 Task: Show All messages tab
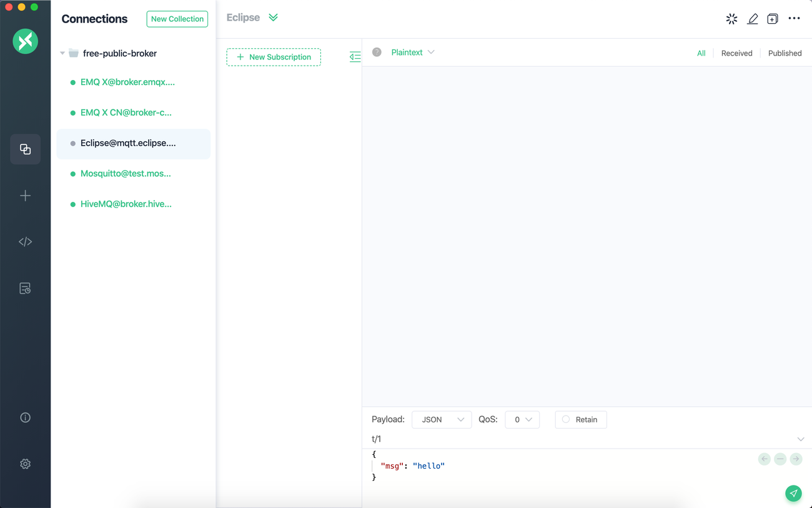click(x=701, y=53)
